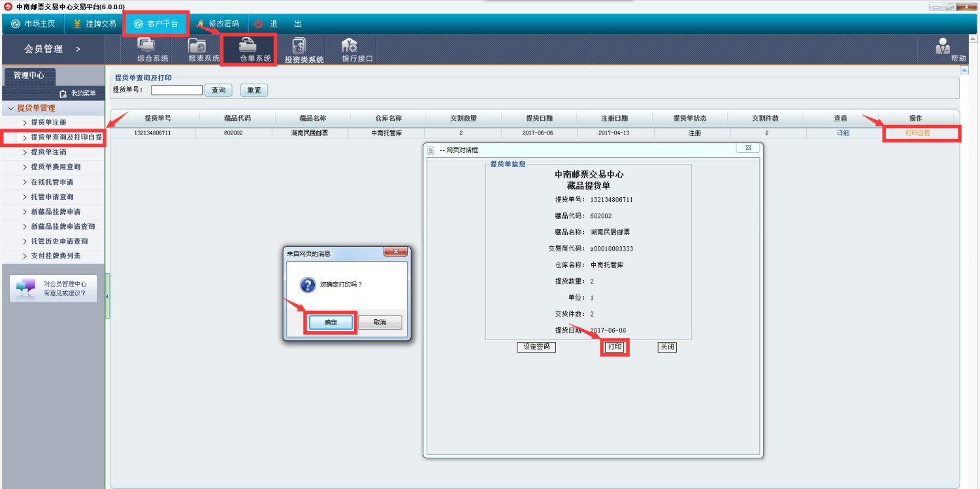Collapse the left sidebar with splitter handle

tap(107, 296)
